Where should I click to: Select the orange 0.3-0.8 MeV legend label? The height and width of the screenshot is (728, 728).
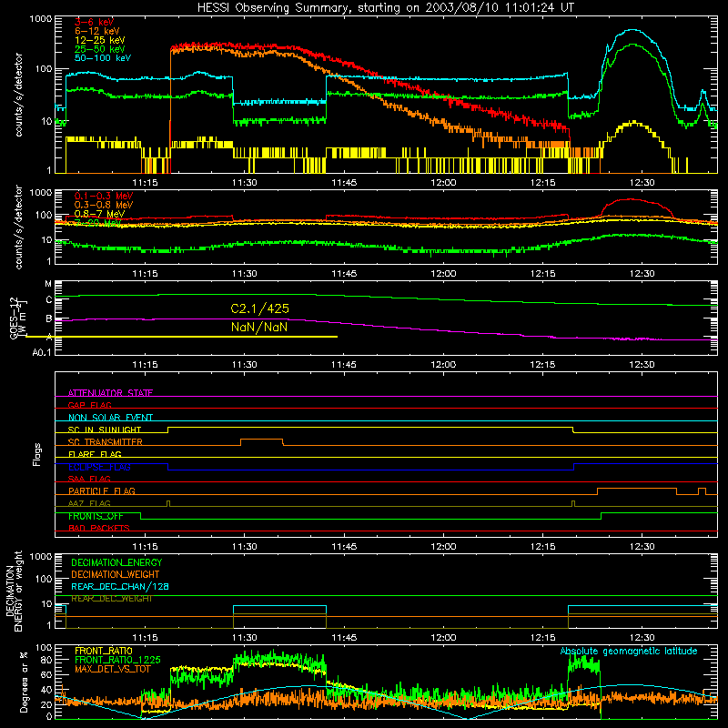tap(104, 205)
